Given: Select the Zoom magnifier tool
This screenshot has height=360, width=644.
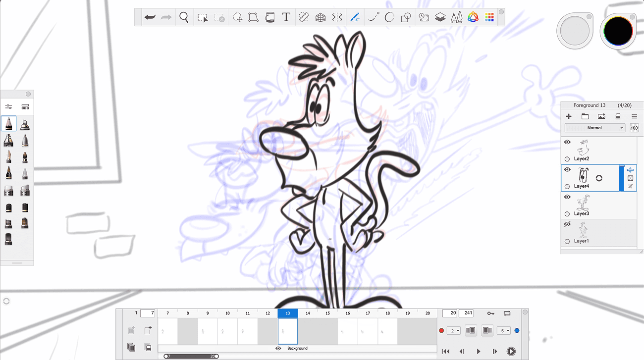Looking at the screenshot, I should tap(184, 17).
